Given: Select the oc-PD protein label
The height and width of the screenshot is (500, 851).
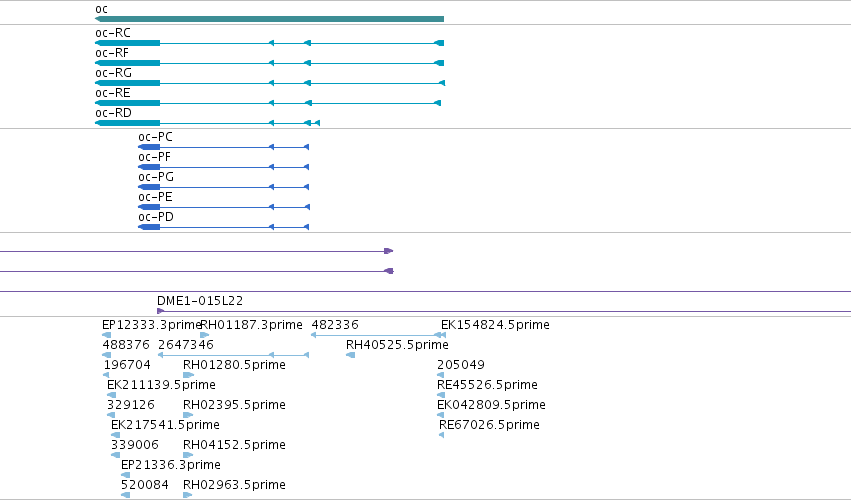Looking at the screenshot, I should click(156, 217).
